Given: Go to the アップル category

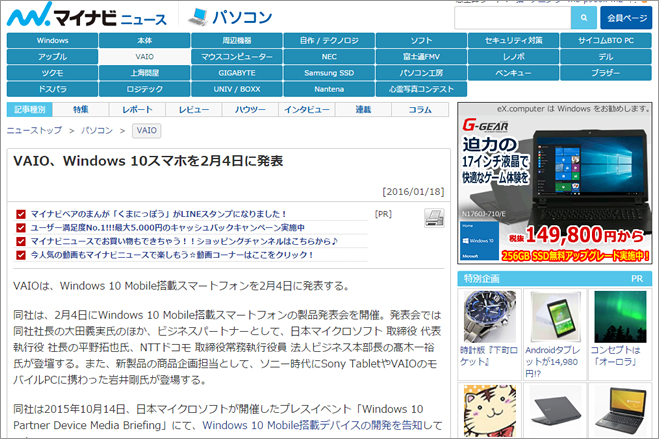Looking at the screenshot, I should point(53,57).
